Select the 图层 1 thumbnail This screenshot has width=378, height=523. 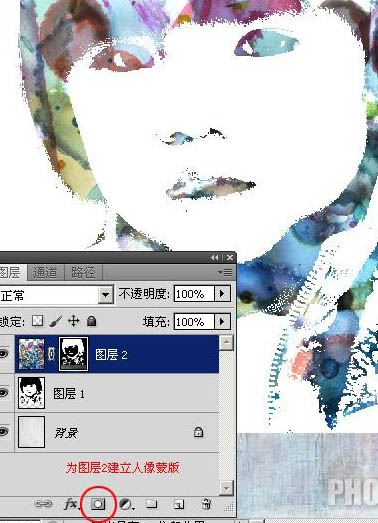pyautogui.click(x=31, y=393)
